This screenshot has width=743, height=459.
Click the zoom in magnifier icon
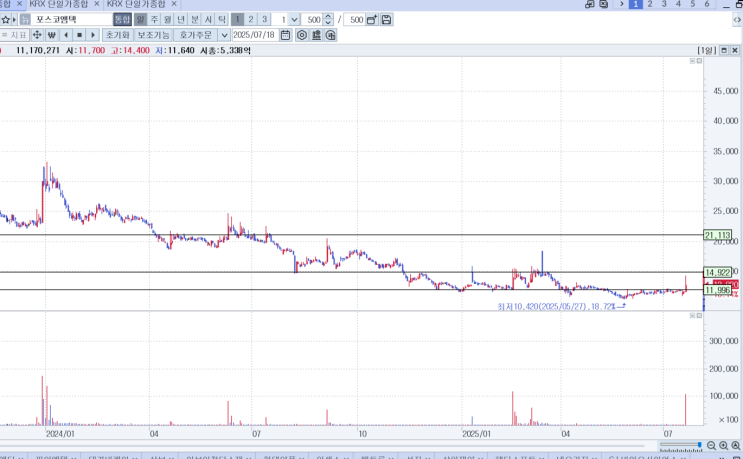pos(724,446)
